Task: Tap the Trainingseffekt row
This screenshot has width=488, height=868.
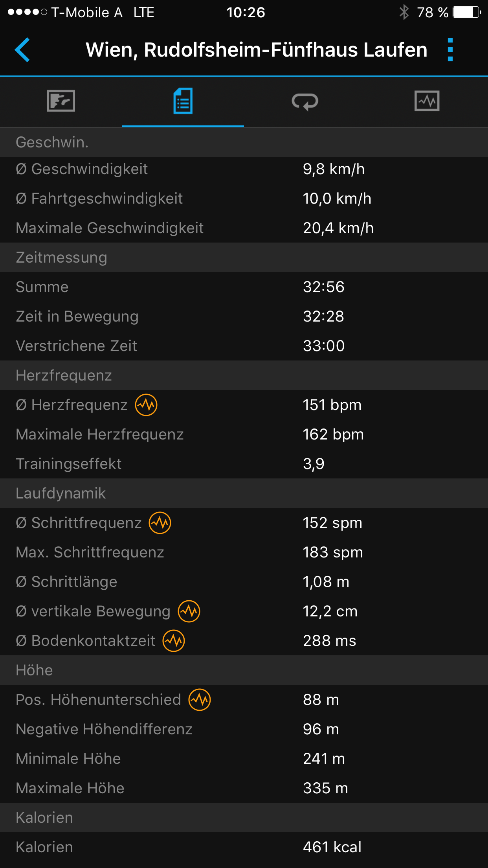Action: point(244,464)
